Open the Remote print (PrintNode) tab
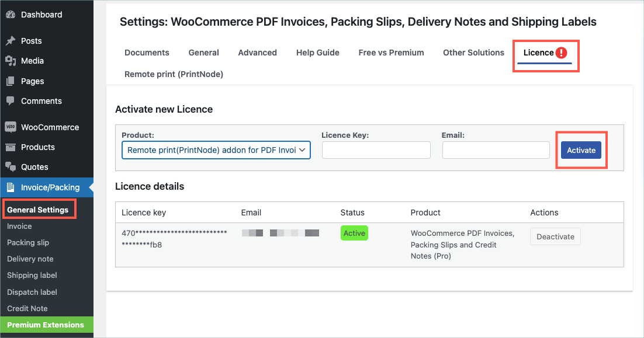644x338 pixels. tap(174, 74)
